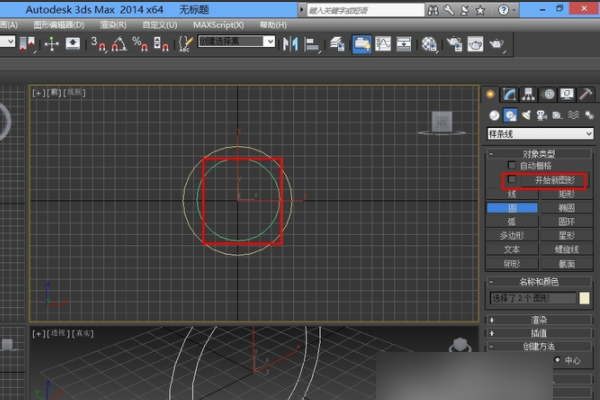Enable the 自动栅格 checkbox
Viewport: 600px width, 400px height.
(512, 165)
